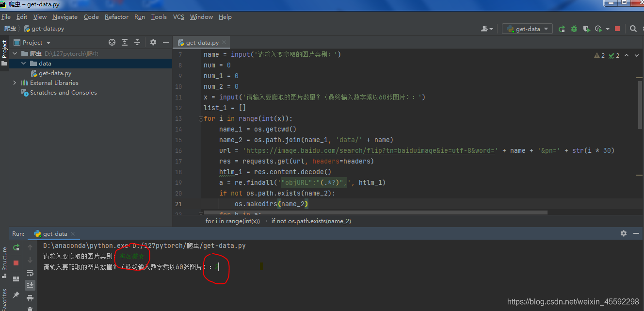The height and width of the screenshot is (311, 644).
Task: Click green typo check indicator
Action: pos(614,56)
